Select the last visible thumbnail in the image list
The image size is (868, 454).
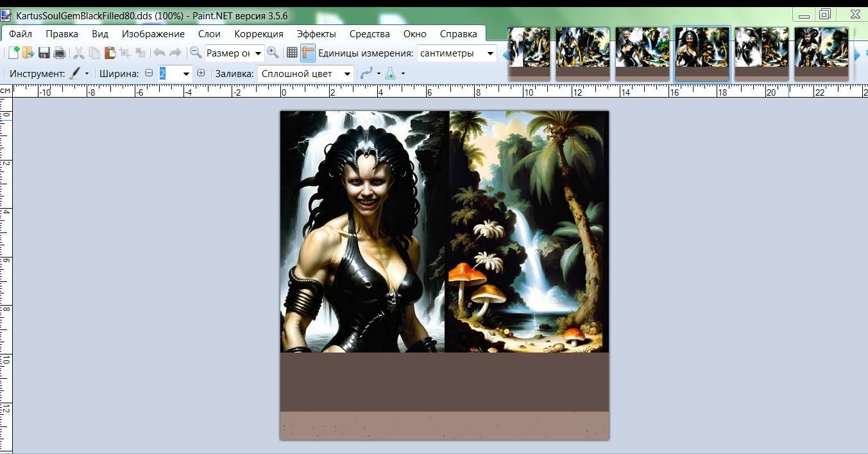(821, 54)
